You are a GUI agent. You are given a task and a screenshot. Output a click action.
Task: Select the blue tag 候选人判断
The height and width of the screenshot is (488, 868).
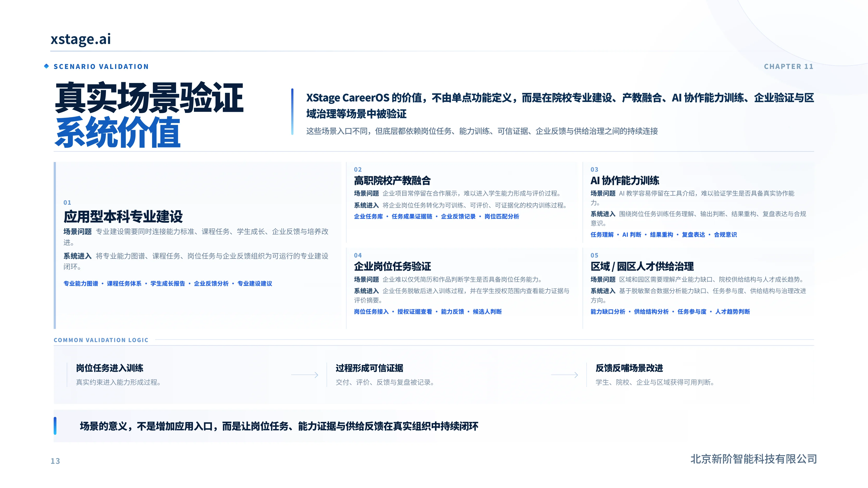[487, 312]
